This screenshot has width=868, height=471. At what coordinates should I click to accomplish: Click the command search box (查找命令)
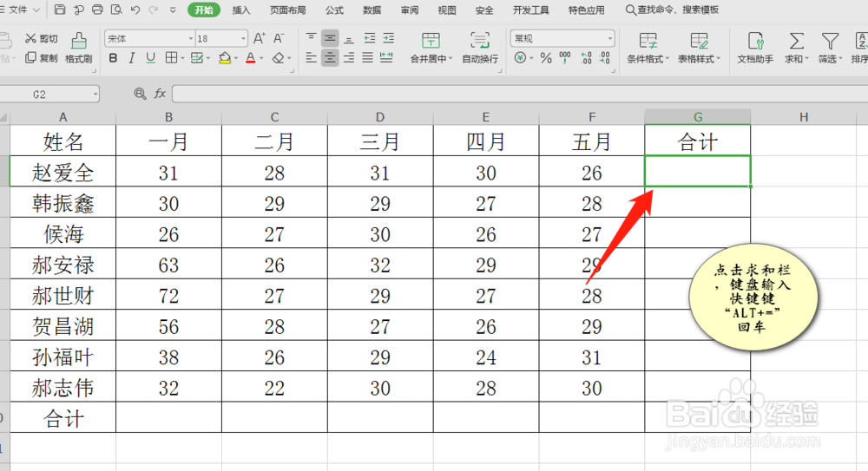click(672, 10)
